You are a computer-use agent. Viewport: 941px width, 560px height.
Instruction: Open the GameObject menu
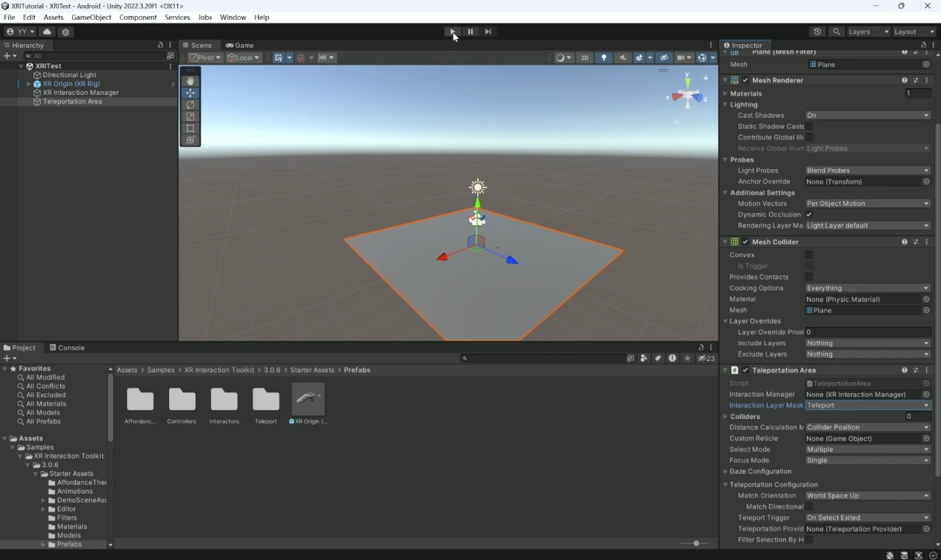(90, 17)
